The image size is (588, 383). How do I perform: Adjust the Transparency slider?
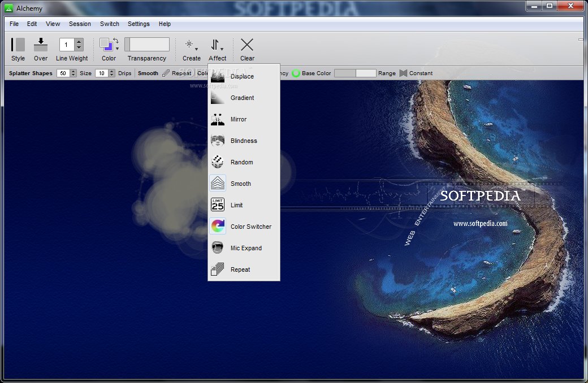(147, 44)
